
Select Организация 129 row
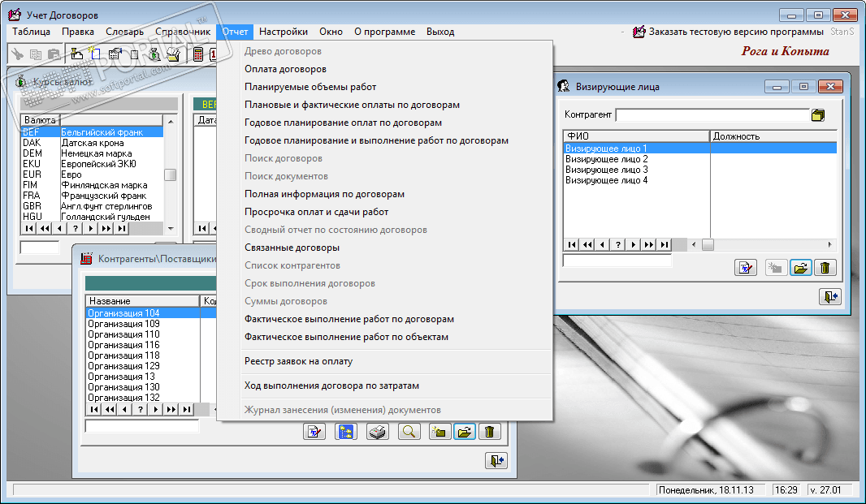pos(143,365)
